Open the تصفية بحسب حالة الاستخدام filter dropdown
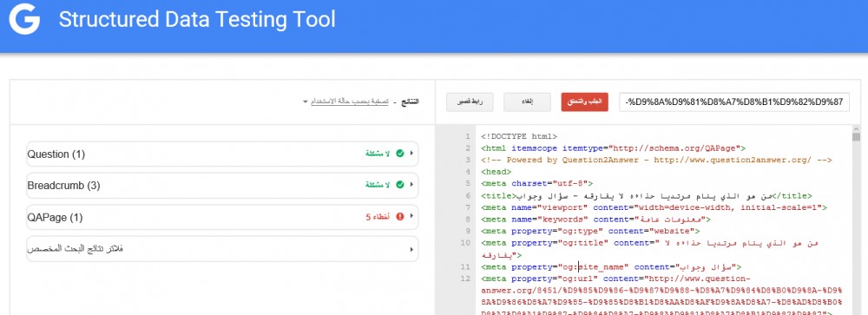The image size is (868, 315). click(x=346, y=102)
